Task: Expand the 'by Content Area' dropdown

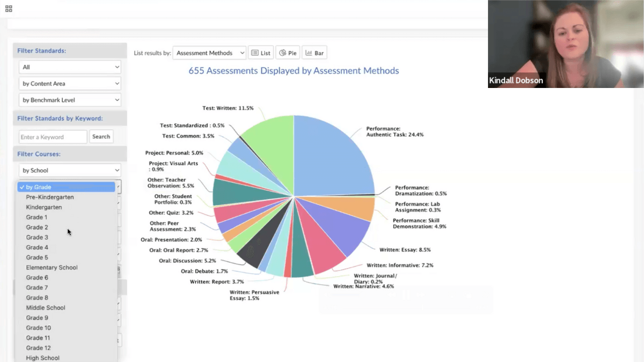Action: pyautogui.click(x=70, y=83)
